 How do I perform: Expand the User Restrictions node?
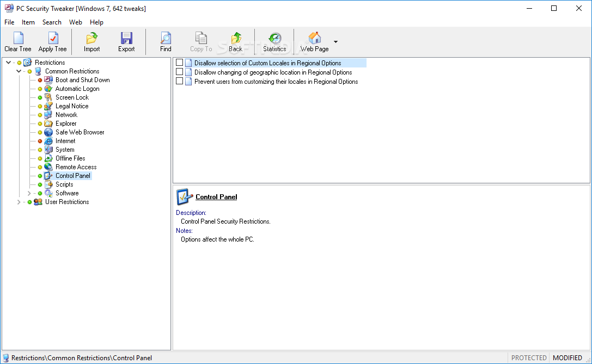point(19,202)
